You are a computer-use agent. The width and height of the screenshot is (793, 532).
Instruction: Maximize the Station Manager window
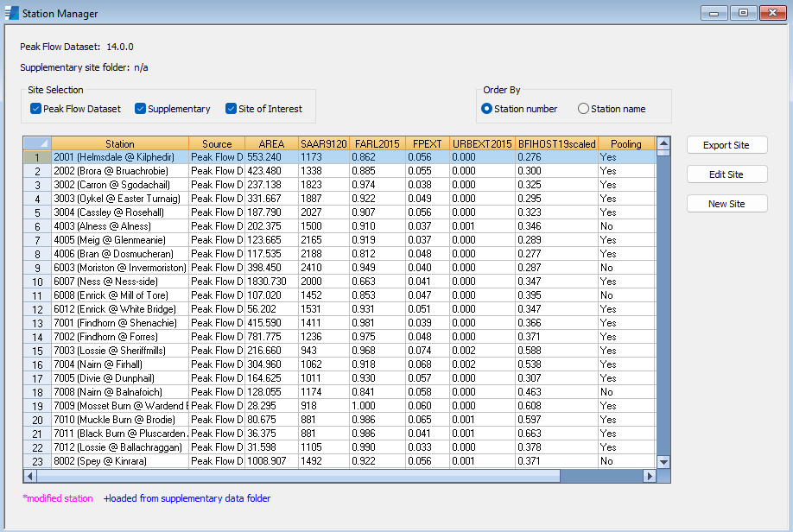(x=742, y=13)
